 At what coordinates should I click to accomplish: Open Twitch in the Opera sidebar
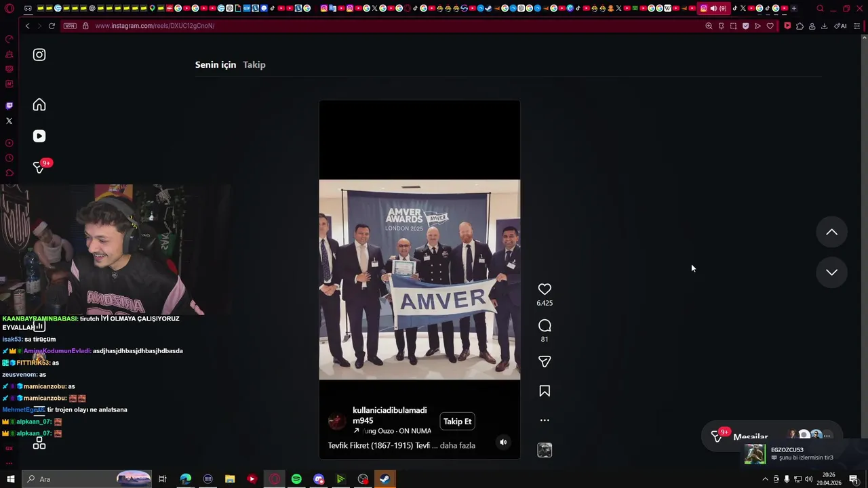click(x=9, y=106)
